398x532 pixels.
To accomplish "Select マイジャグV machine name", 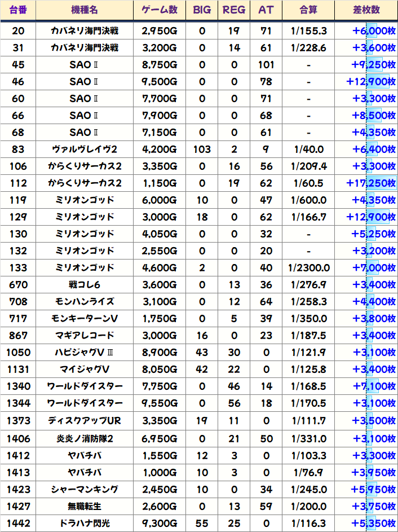I will point(85,370).
